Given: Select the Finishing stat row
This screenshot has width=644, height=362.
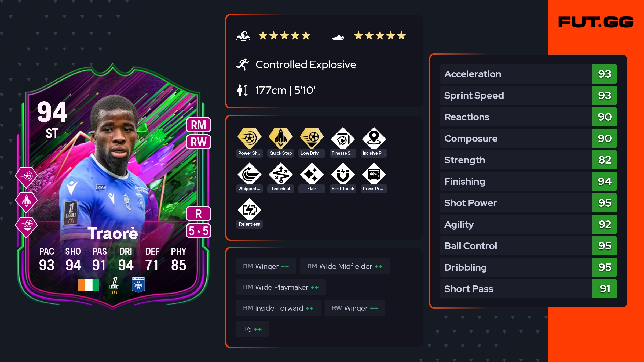Looking at the screenshot, I should pos(528,181).
